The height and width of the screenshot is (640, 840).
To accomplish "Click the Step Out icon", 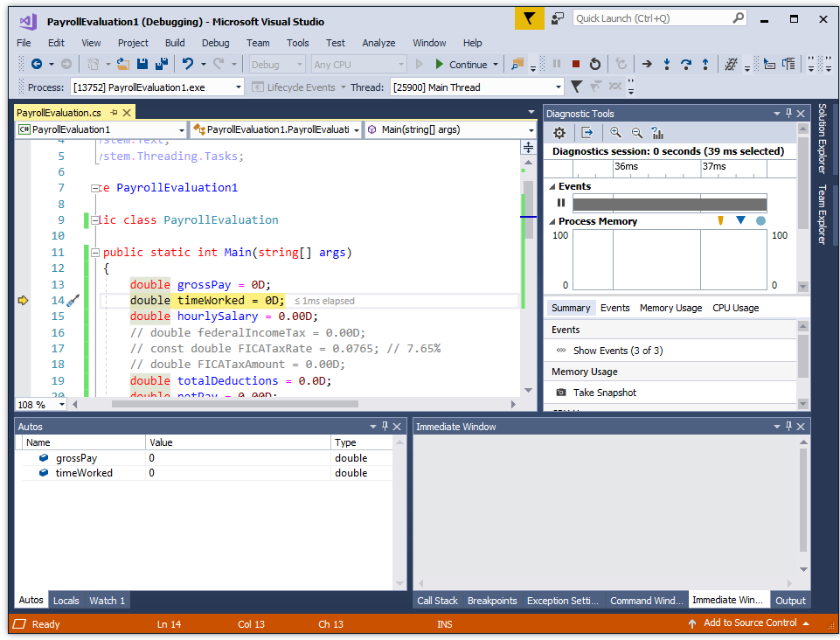I will coord(705,65).
